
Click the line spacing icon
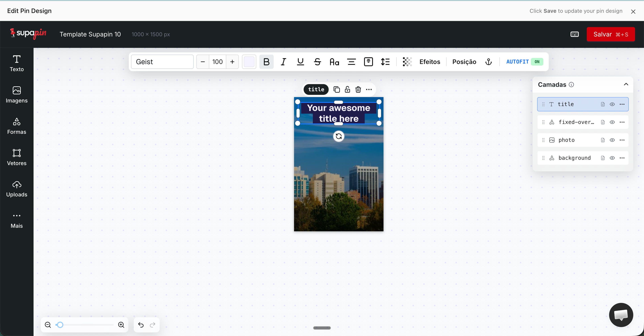(385, 62)
